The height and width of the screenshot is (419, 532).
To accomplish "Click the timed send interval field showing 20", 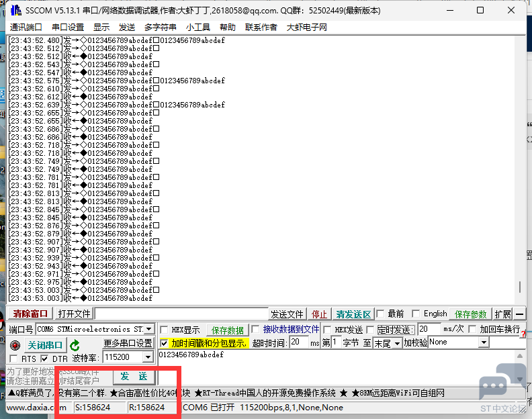I will click(x=429, y=329).
